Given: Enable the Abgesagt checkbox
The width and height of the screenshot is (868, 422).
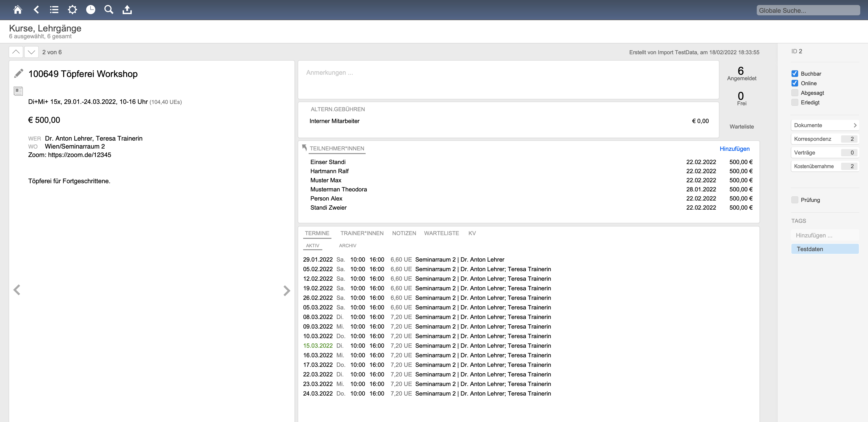Looking at the screenshot, I should [795, 93].
